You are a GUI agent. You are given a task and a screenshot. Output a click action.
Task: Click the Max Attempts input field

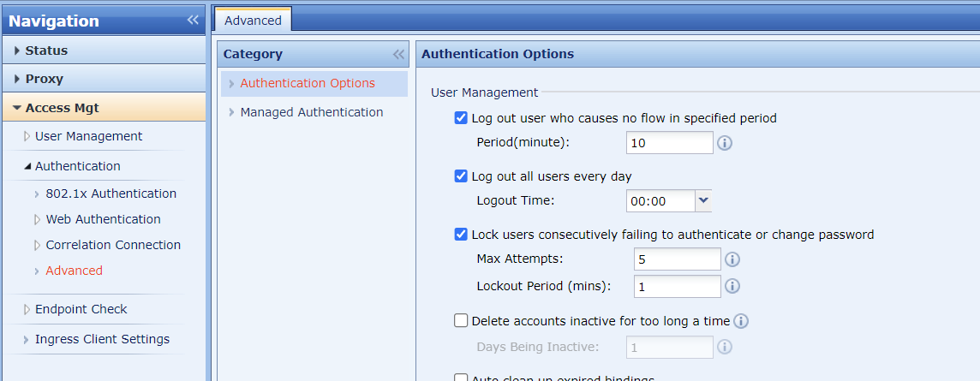pyautogui.click(x=678, y=259)
